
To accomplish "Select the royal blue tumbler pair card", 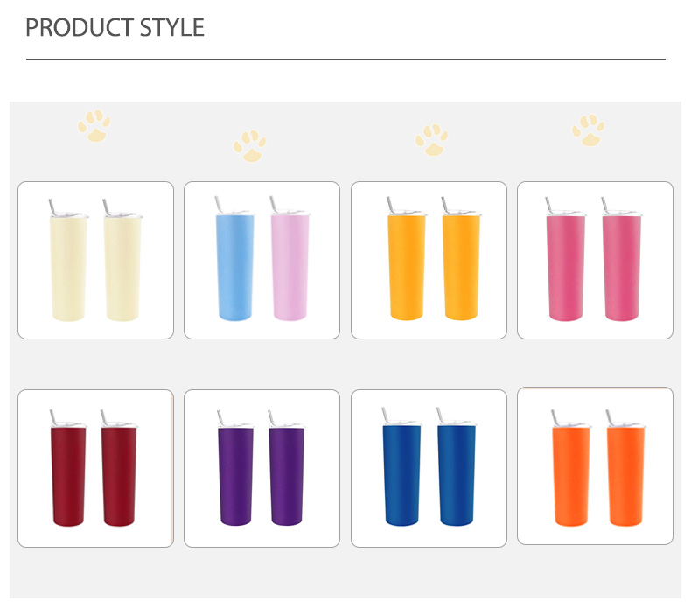I will (429, 468).
